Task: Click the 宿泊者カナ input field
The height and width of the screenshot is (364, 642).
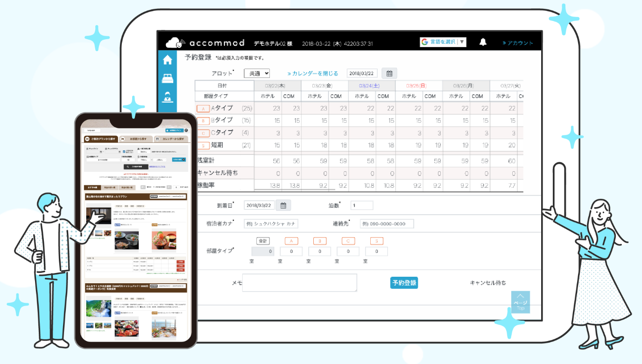Action: point(271,224)
